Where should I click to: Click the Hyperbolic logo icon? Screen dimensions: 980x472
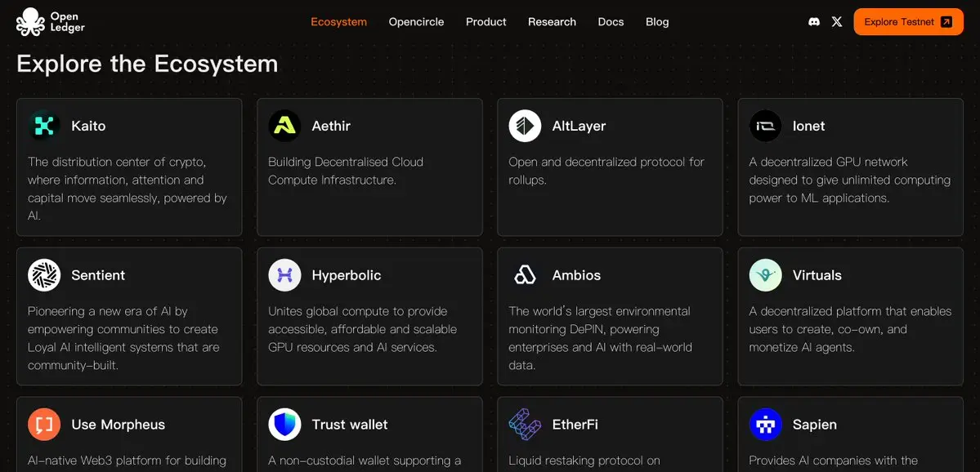(x=284, y=275)
